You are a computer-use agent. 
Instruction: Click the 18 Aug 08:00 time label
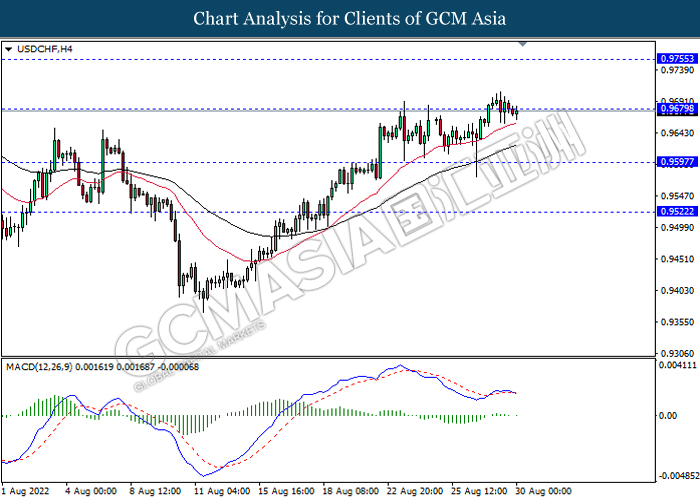point(350,491)
